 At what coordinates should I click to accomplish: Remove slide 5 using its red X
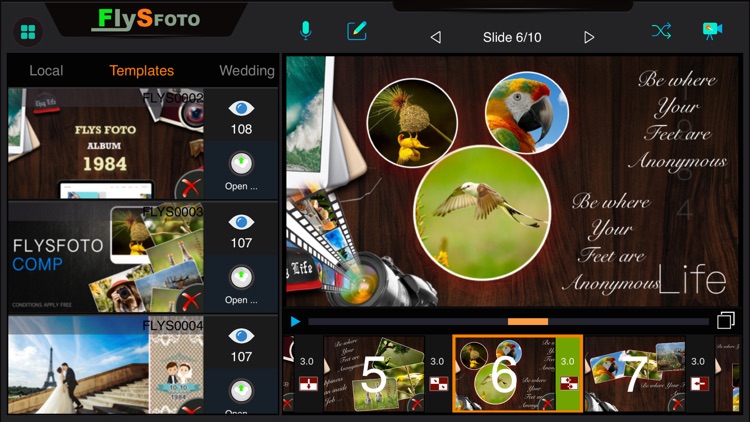pos(416,403)
